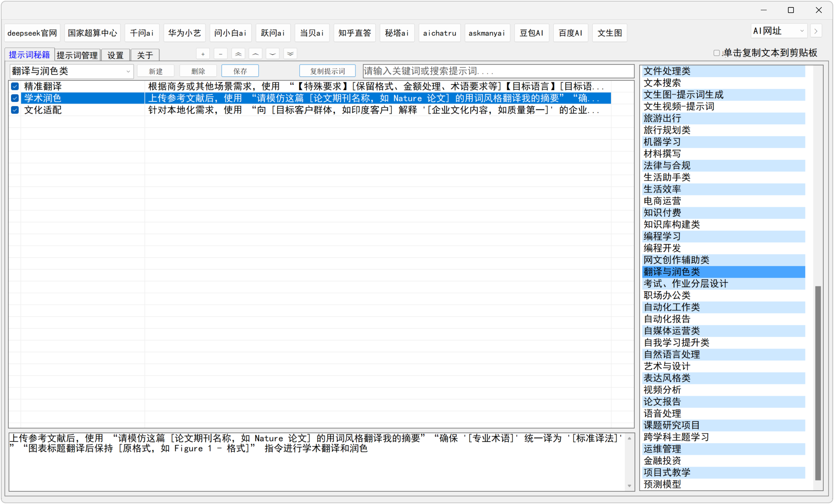Image resolution: width=834 pixels, height=504 pixels.
Task: Click the keyword search input field
Action: click(x=498, y=71)
